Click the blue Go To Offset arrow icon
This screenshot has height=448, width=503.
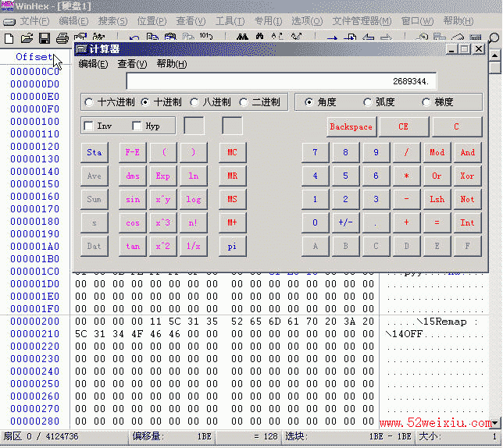pyautogui.click(x=332, y=37)
